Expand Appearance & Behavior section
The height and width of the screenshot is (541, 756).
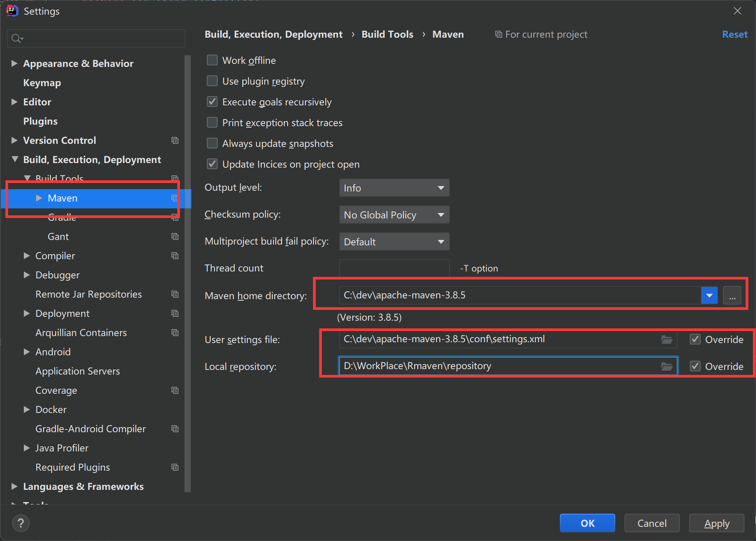click(x=14, y=63)
